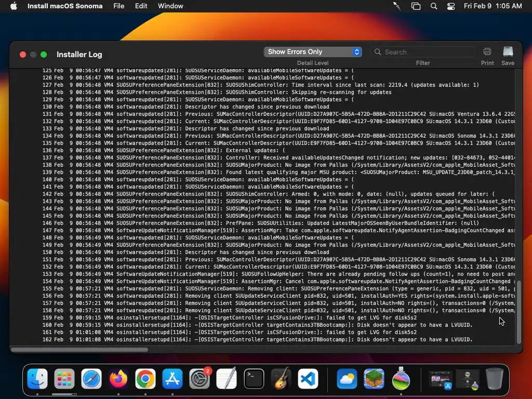Select log line 139 Found latest qualifying major MSU
This screenshot has width=532, height=399.
(278, 172)
